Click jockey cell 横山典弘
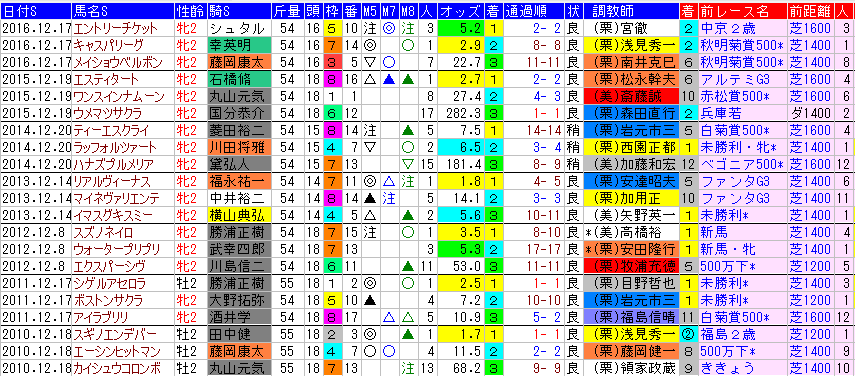Screen dimensions: 855x376 tap(239, 215)
